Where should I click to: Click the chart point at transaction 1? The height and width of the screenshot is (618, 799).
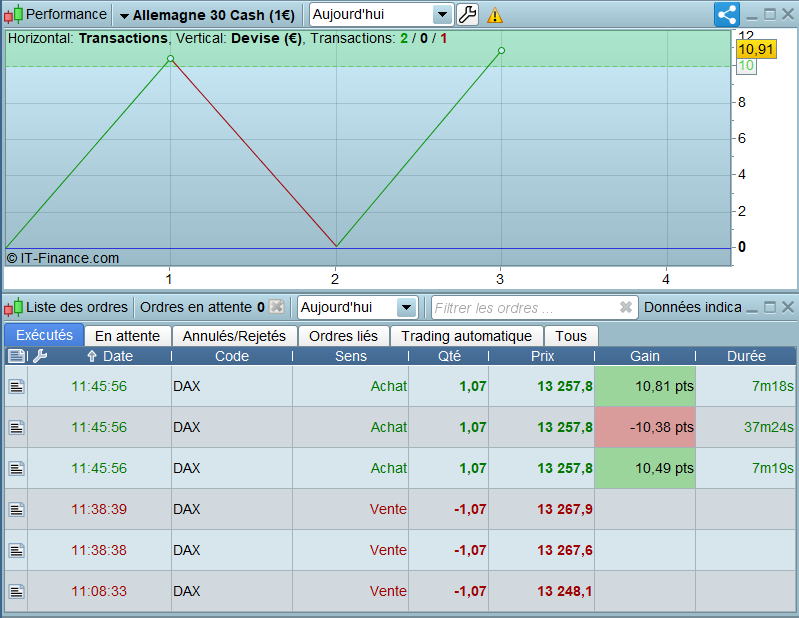click(170, 59)
